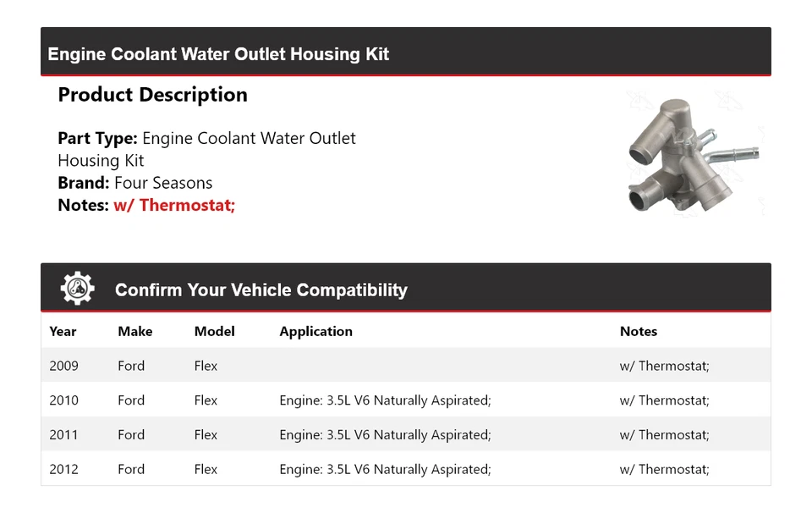This screenshot has width=812, height=513.
Task: Click the Four Seasons brand name
Action: [x=163, y=183]
